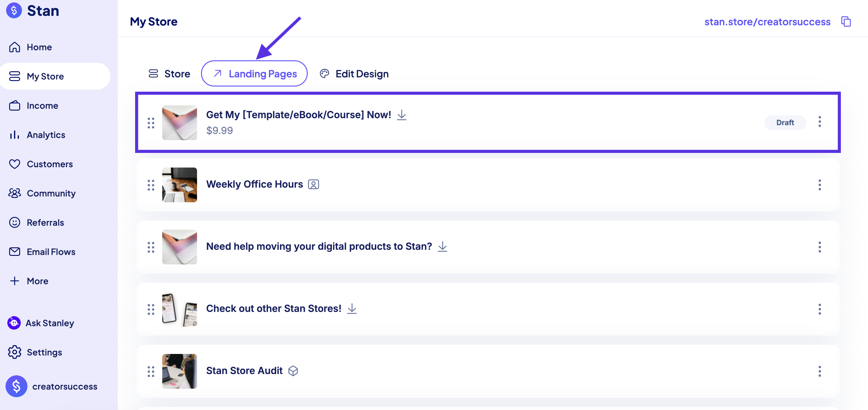868x410 pixels.
Task: Switch to the Edit Design tab
Action: (x=354, y=74)
